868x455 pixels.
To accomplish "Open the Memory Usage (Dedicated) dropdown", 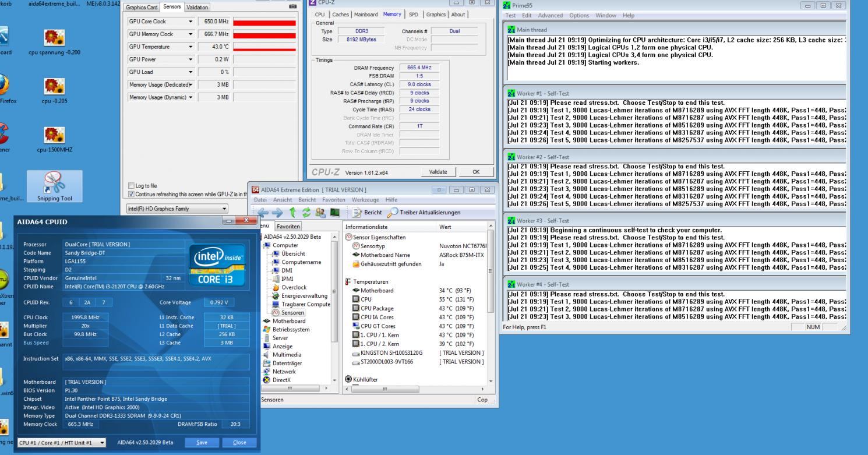I will 191,84.
